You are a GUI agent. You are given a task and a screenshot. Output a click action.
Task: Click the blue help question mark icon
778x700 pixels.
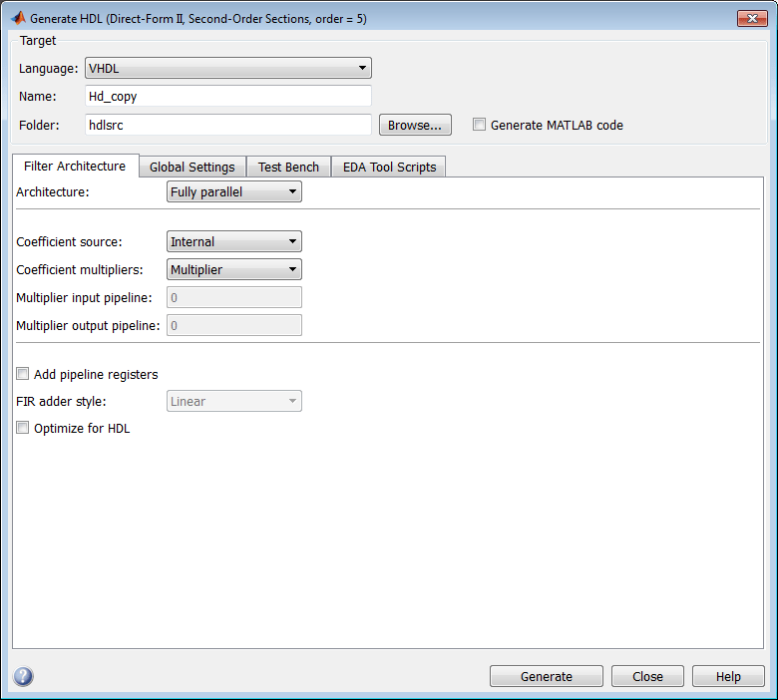tap(23, 676)
